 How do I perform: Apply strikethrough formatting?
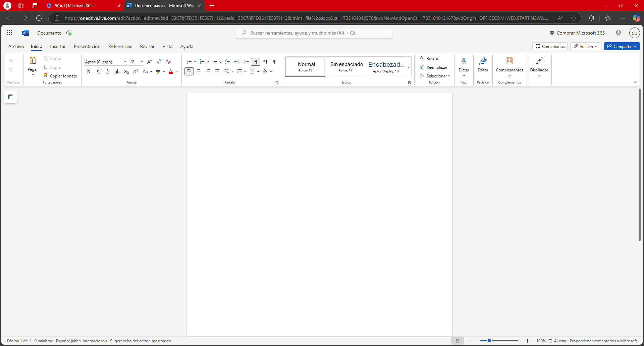pos(117,71)
